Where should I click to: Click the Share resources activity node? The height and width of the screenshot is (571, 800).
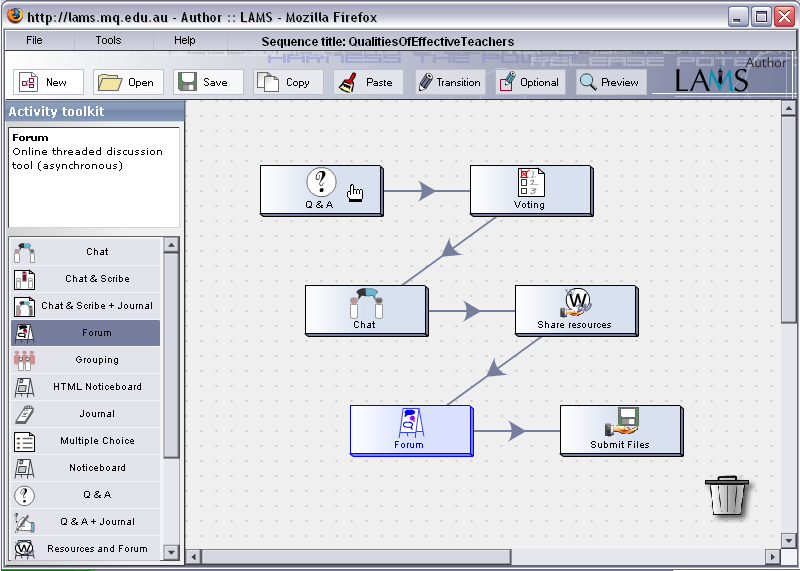(575, 309)
